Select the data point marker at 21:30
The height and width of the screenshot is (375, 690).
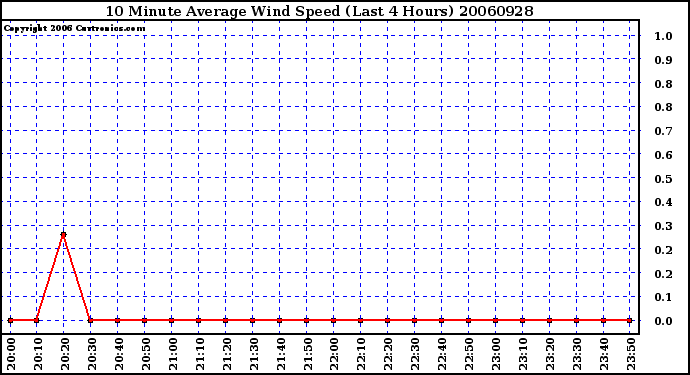252,320
